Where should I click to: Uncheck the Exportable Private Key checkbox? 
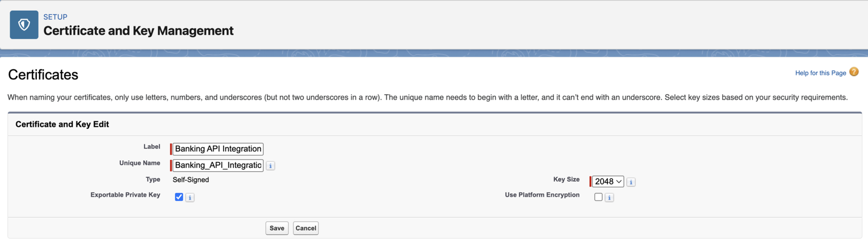[179, 197]
